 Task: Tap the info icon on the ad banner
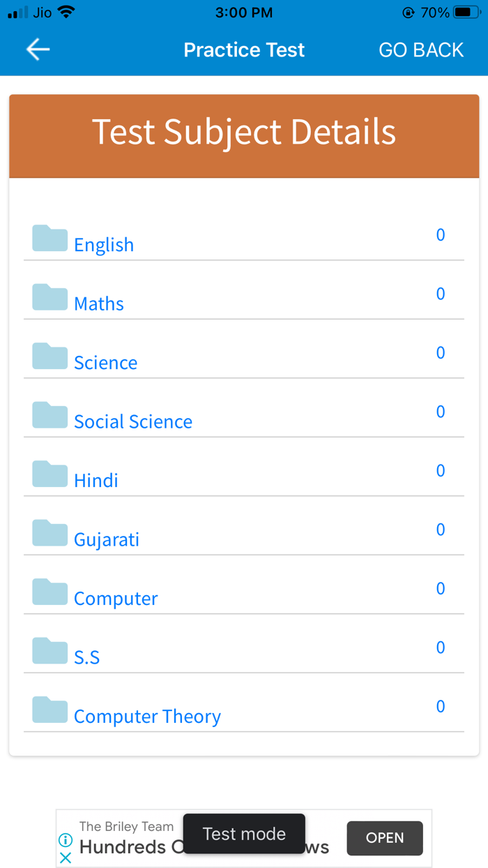[65, 840]
